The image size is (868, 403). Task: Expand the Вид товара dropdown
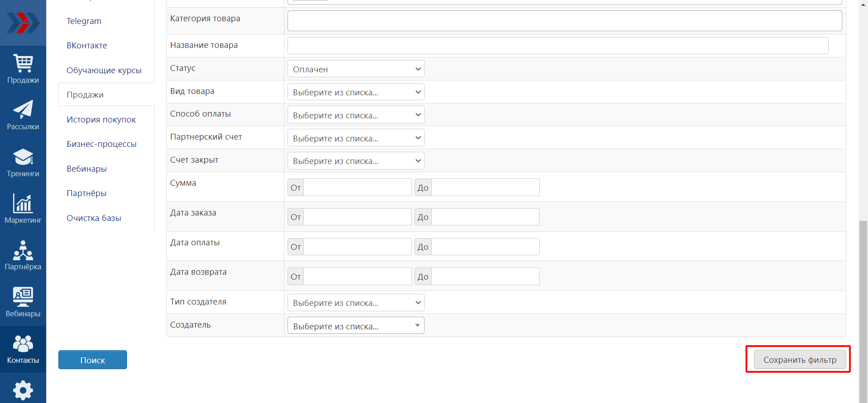coord(356,92)
